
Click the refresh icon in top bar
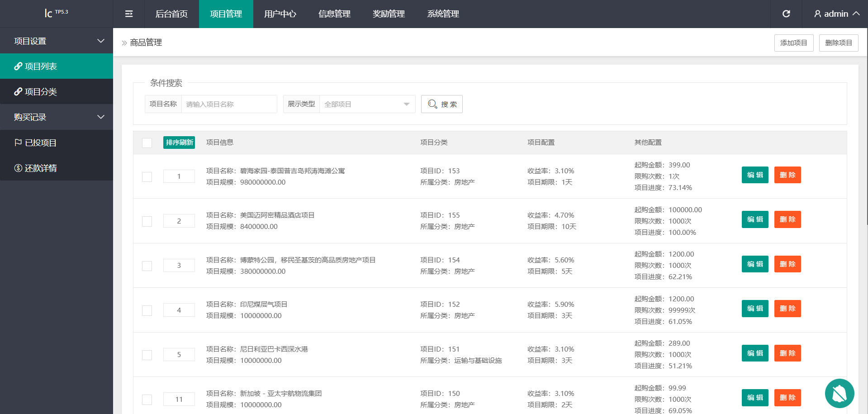(786, 14)
